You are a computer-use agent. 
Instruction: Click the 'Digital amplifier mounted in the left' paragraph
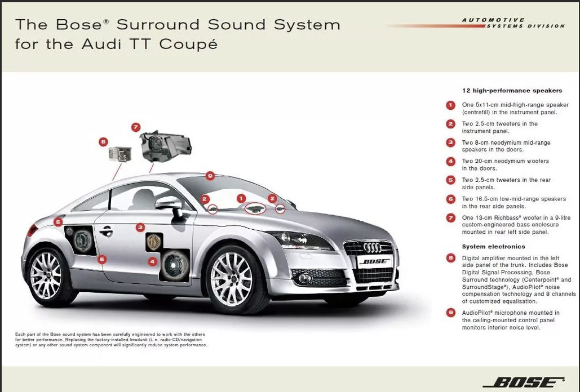point(519,280)
